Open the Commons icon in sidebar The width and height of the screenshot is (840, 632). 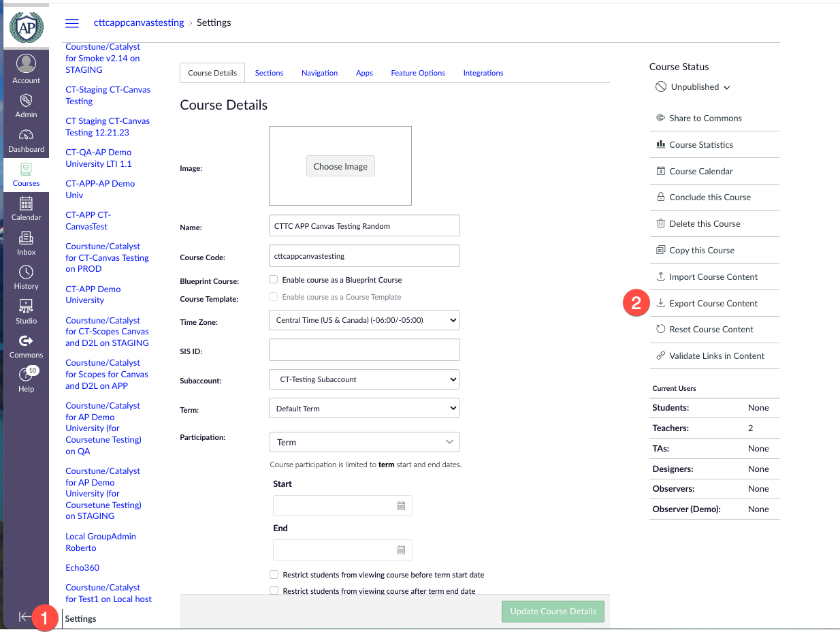coord(26,341)
